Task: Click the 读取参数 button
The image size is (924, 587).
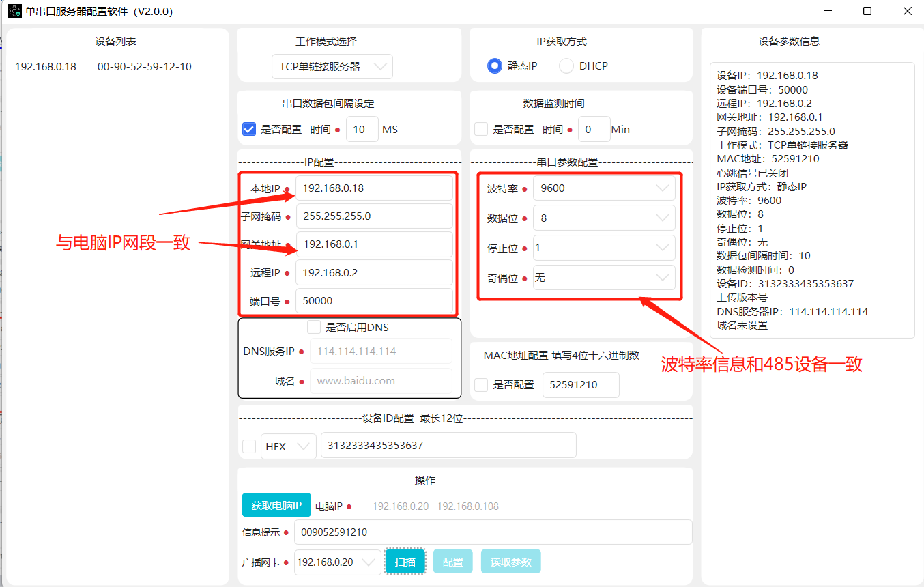Action: (x=511, y=562)
